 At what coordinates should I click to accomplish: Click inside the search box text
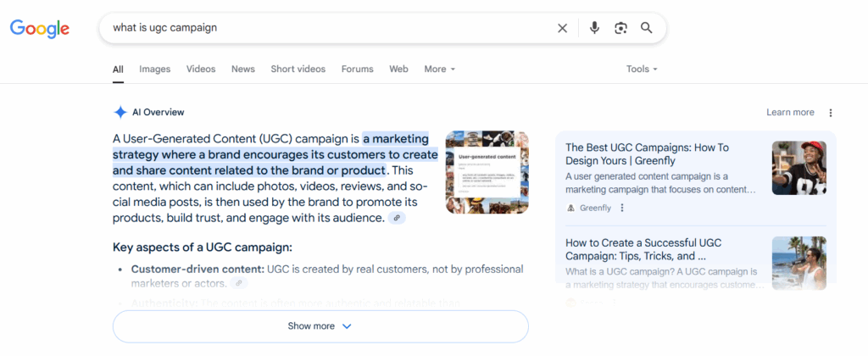(165, 28)
